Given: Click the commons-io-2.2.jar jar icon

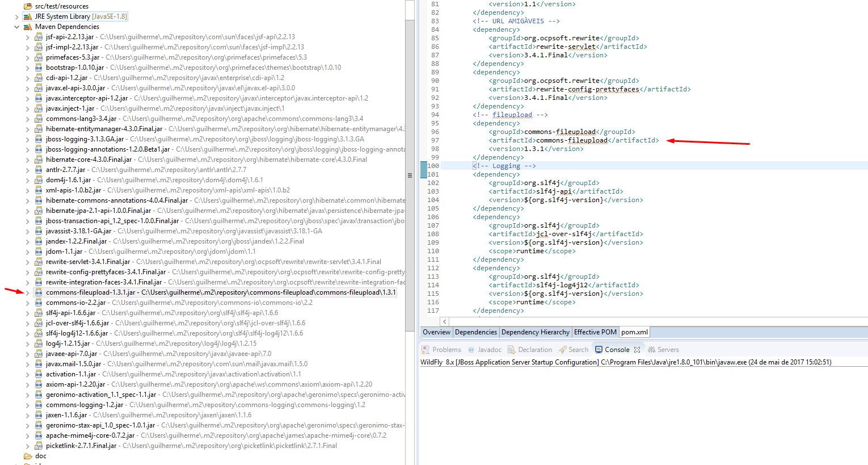Looking at the screenshot, I should (x=39, y=303).
